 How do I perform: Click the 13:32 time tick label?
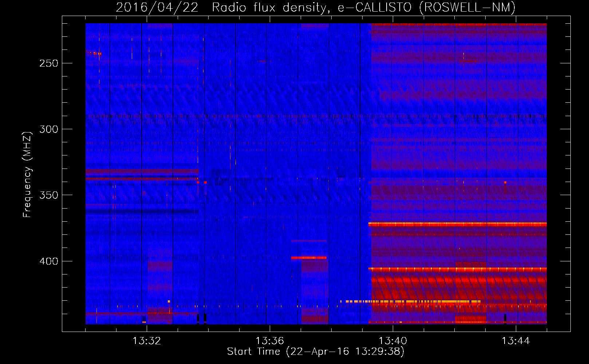point(147,341)
